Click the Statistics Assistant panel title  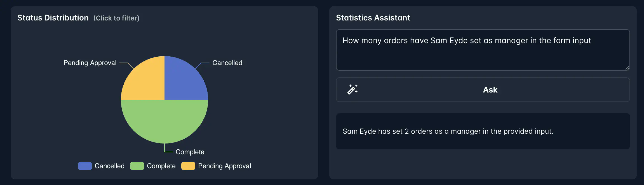coord(373,18)
